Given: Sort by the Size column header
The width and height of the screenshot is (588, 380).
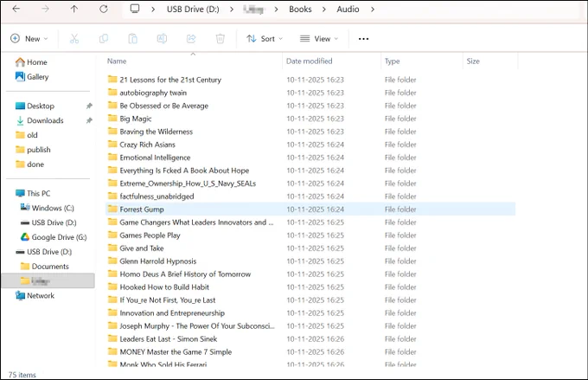Looking at the screenshot, I should click(x=473, y=61).
